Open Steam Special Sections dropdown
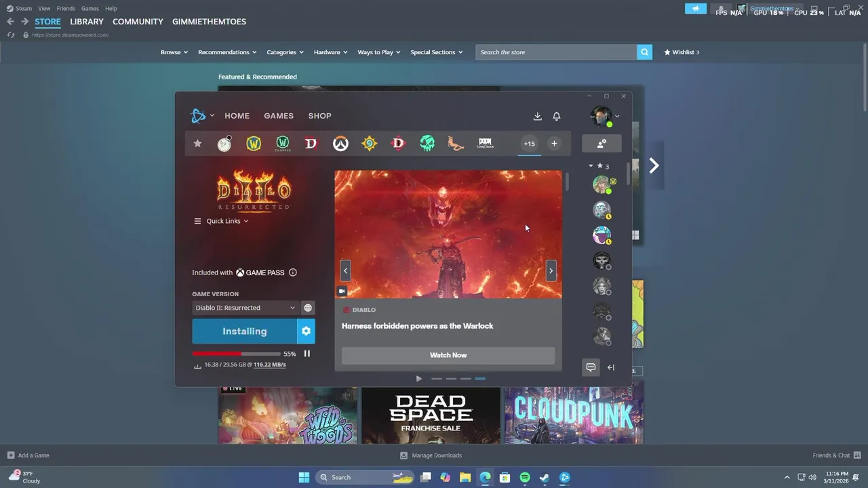The image size is (868, 488). pos(437,52)
